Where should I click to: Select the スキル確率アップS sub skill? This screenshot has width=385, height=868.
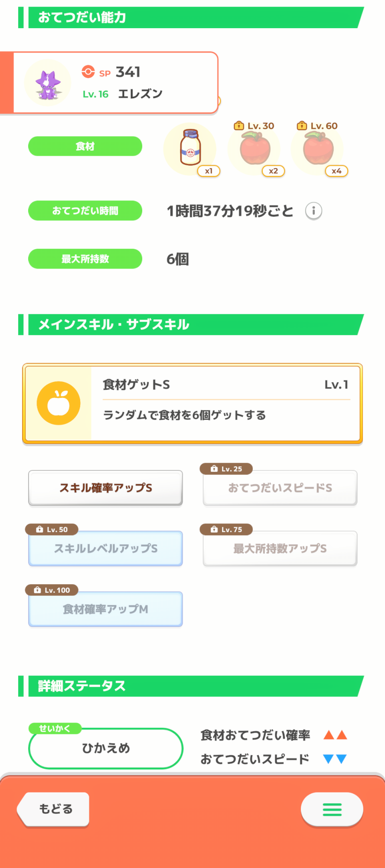pyautogui.click(x=105, y=488)
